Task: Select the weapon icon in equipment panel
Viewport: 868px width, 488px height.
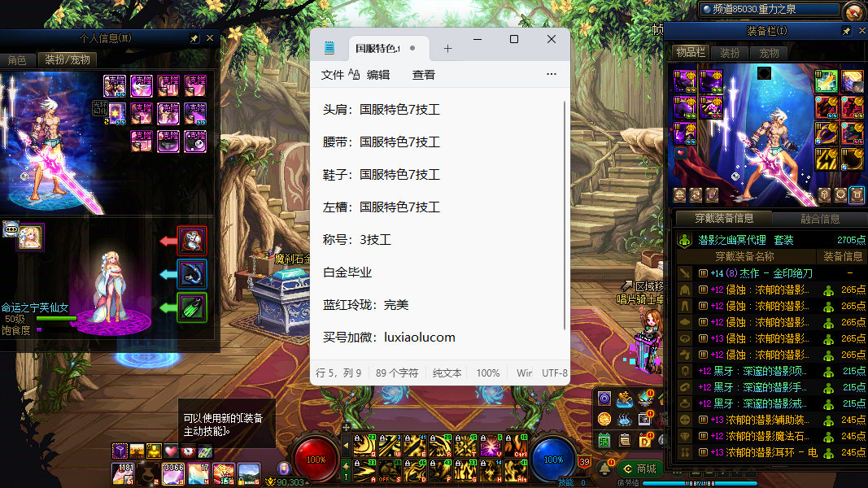Action: [826, 81]
